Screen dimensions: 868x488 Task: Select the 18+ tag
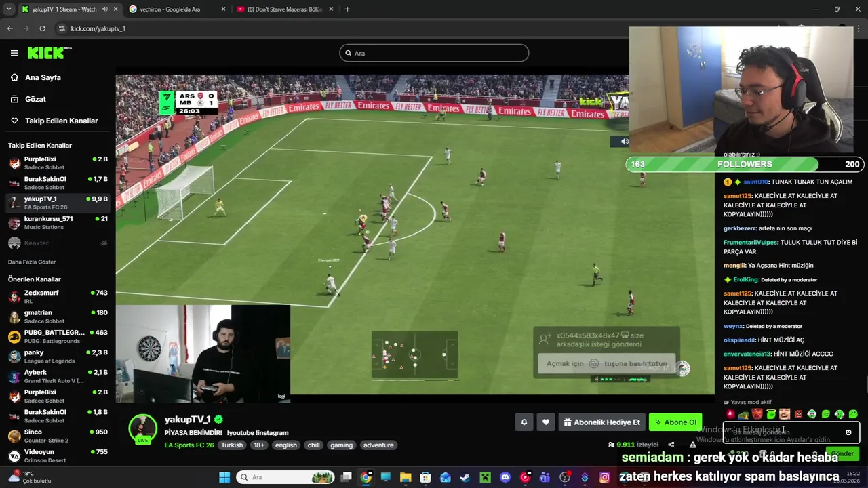(x=259, y=445)
